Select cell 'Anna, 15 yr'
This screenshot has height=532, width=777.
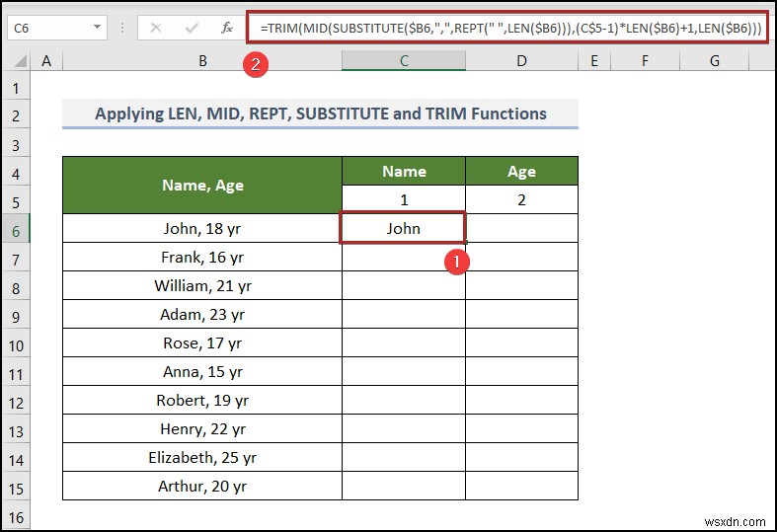pos(202,371)
